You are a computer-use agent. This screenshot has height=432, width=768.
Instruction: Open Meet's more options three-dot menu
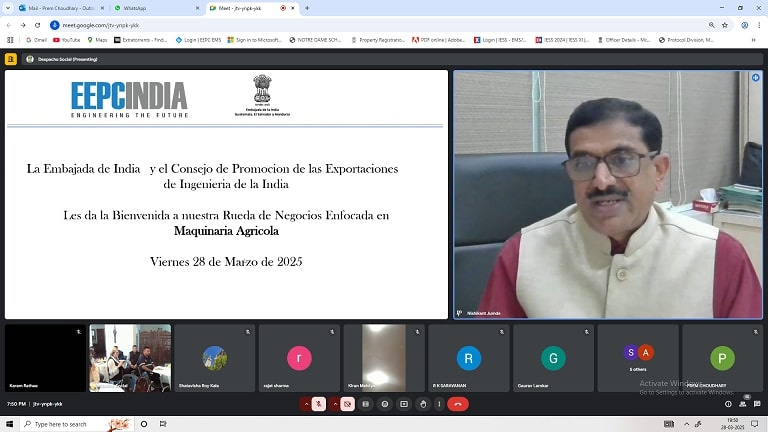pos(439,404)
